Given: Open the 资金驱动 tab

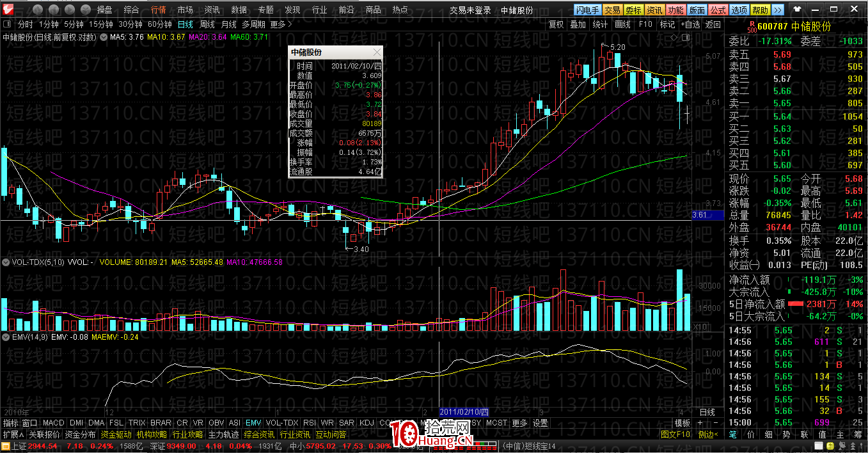Looking at the screenshot, I should [x=116, y=434].
